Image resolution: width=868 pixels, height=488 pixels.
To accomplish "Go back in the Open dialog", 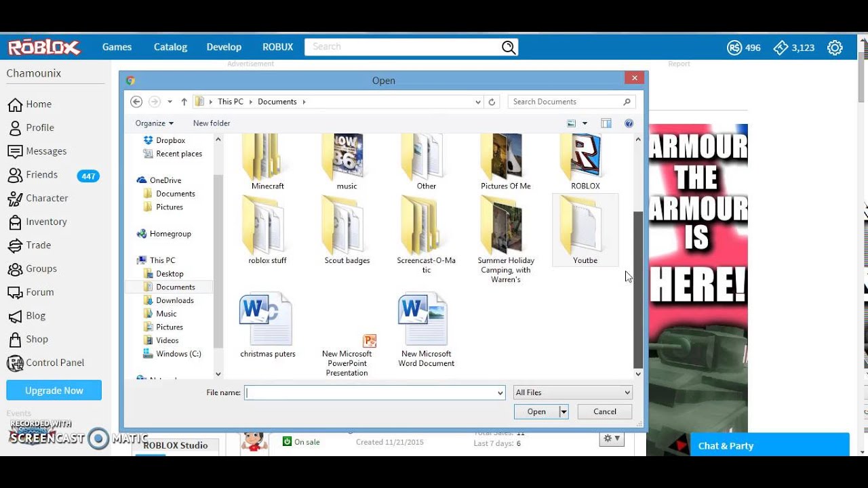I will (x=136, y=102).
